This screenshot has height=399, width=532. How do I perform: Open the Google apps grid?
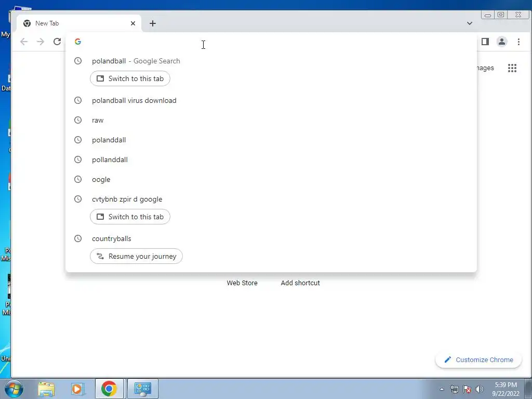pos(512,68)
